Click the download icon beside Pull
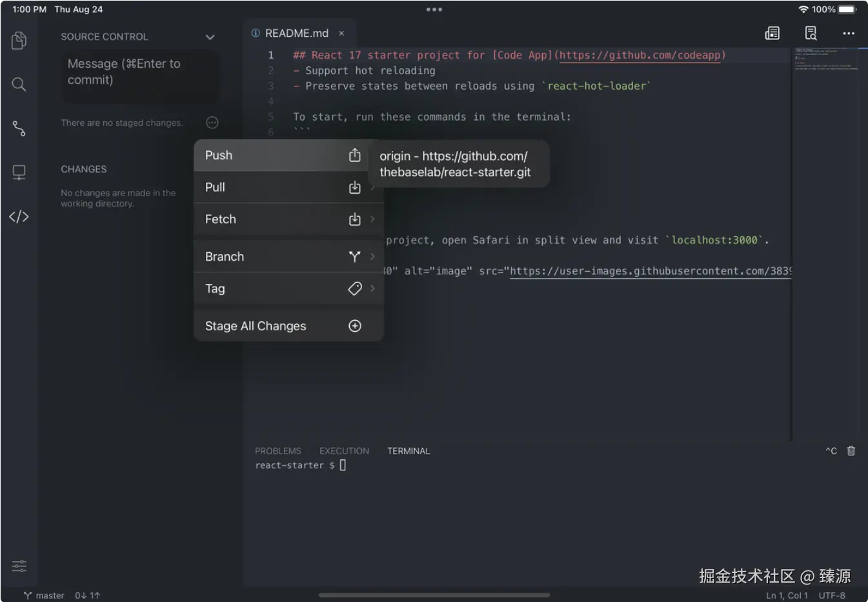Image resolution: width=868 pixels, height=602 pixels. click(354, 187)
